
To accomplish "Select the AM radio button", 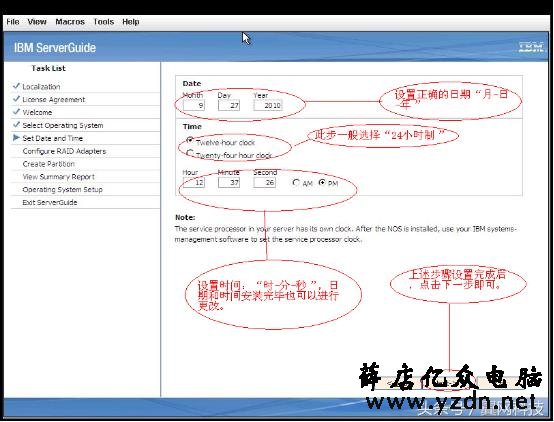I will click(x=296, y=182).
